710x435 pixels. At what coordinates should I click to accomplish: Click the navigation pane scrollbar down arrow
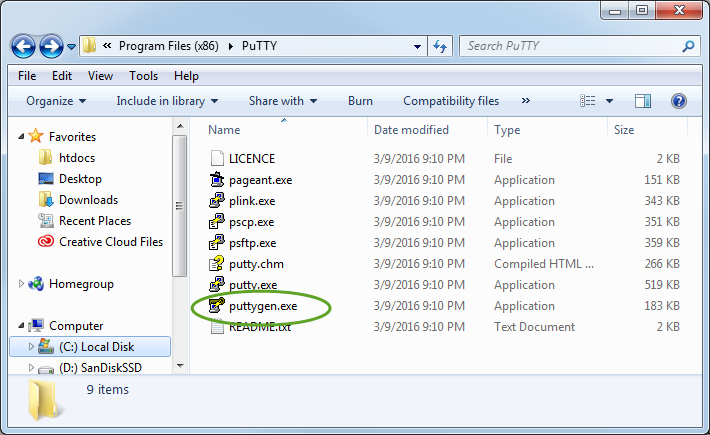[180, 366]
